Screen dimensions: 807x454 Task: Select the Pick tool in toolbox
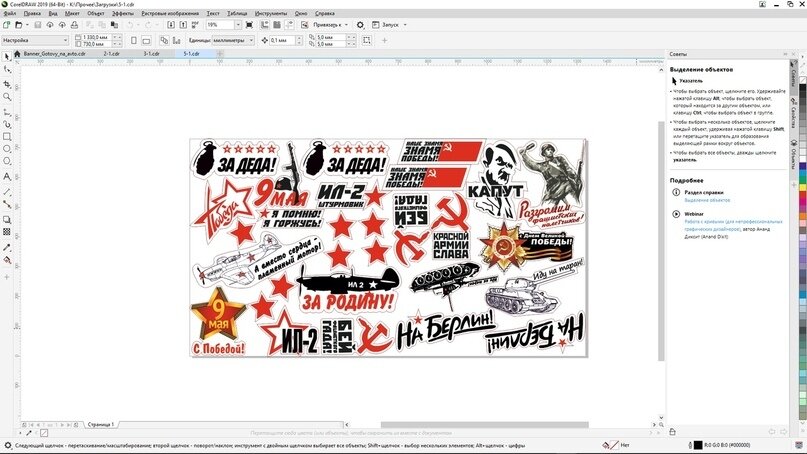pyautogui.click(x=7, y=57)
